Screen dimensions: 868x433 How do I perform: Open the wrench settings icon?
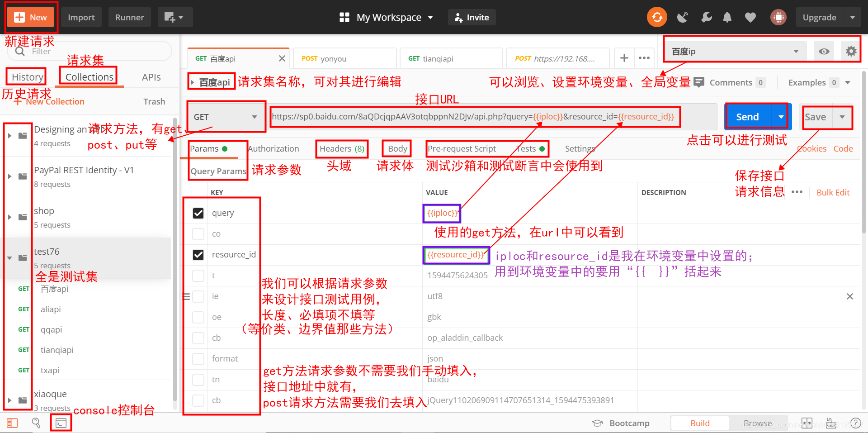click(x=706, y=17)
